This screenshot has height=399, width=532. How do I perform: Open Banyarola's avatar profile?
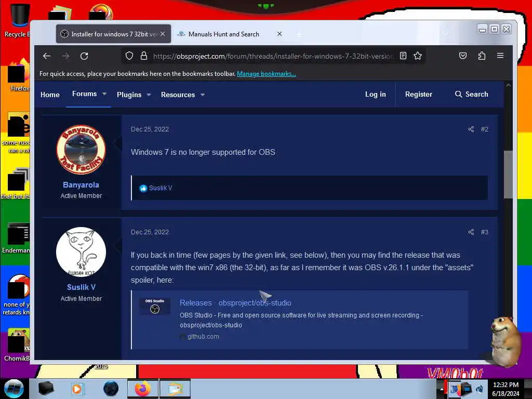[x=81, y=149]
